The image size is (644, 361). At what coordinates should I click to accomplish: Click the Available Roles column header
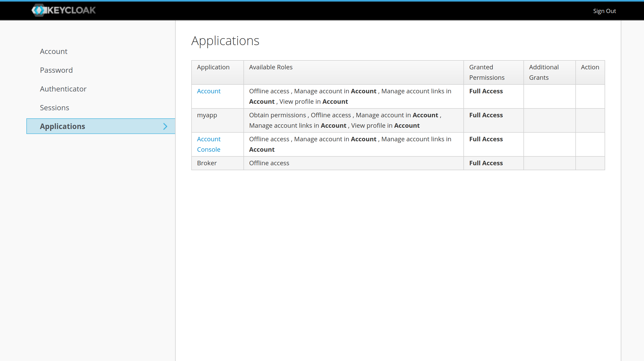coord(354,72)
